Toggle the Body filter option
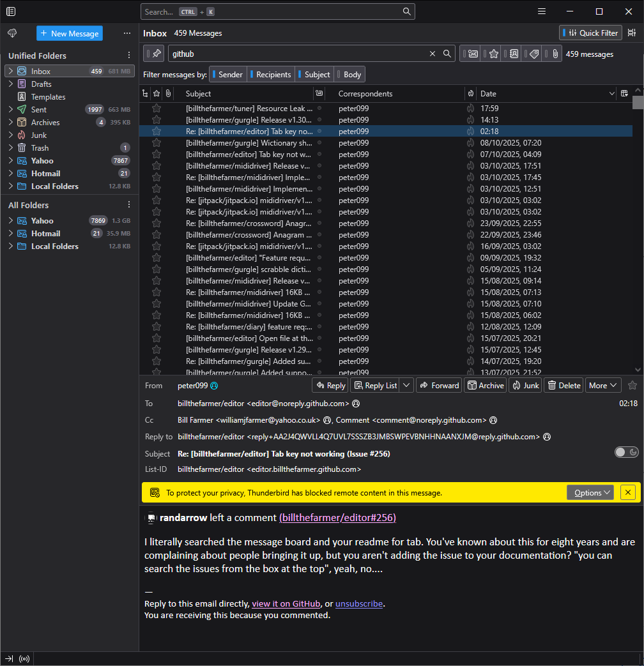 pos(349,75)
